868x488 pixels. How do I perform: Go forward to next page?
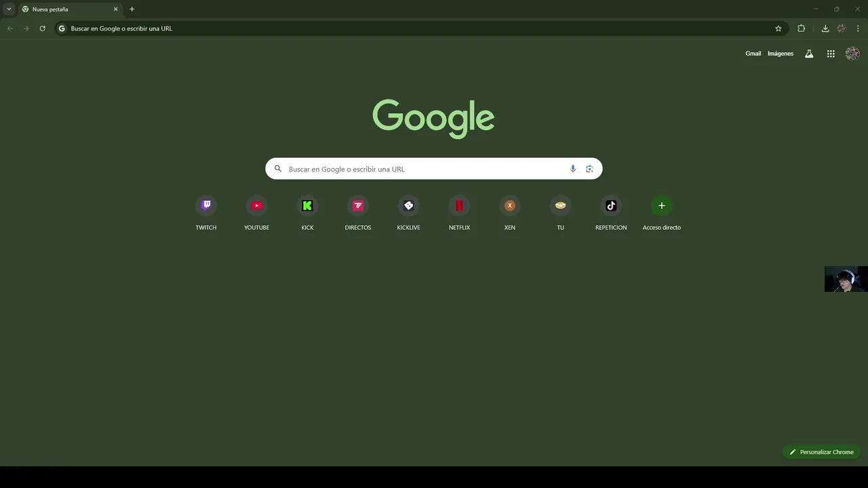[x=26, y=28]
